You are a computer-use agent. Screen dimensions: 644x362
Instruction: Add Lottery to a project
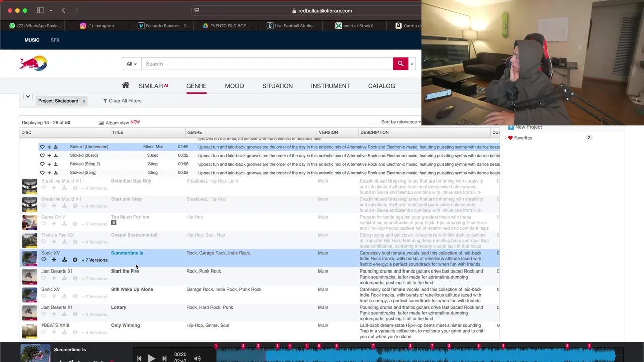(x=54, y=314)
